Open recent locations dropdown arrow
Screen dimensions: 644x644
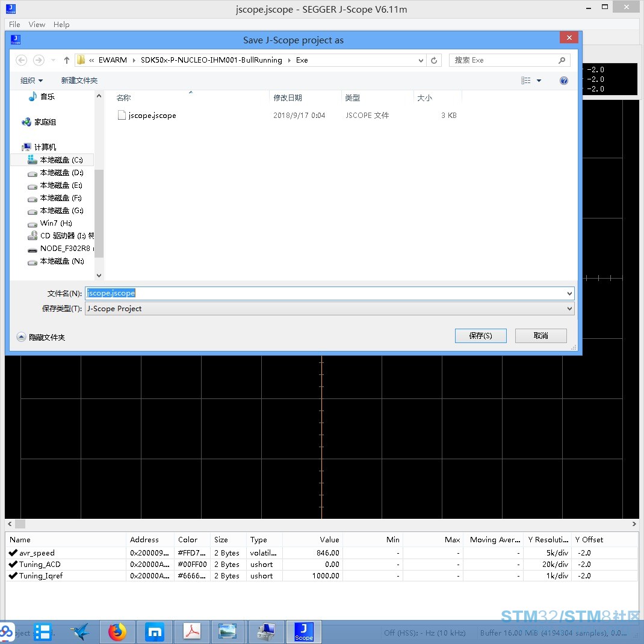53,60
